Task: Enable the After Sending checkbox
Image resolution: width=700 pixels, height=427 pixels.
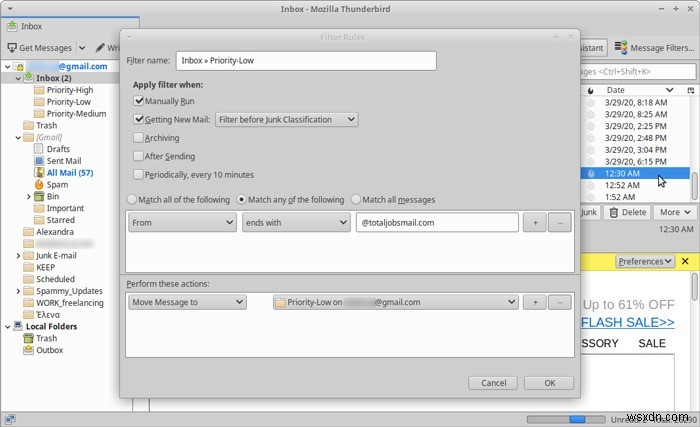Action: tap(138, 156)
